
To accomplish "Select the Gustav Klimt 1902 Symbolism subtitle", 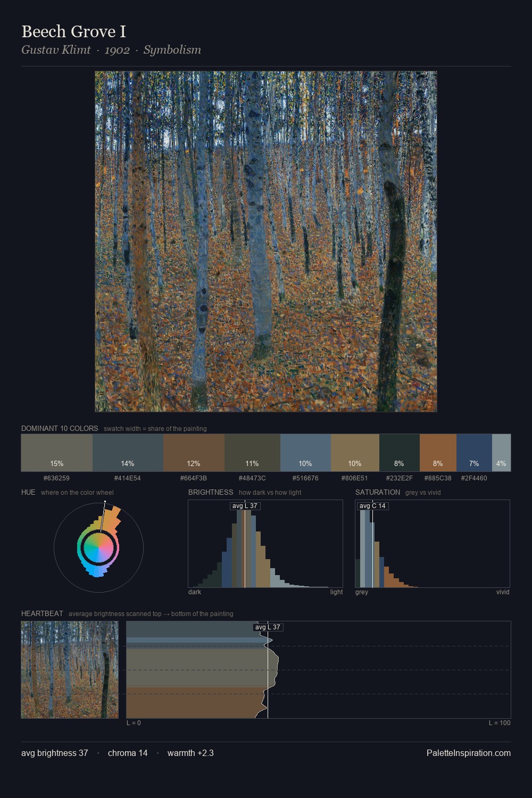I will coord(111,50).
